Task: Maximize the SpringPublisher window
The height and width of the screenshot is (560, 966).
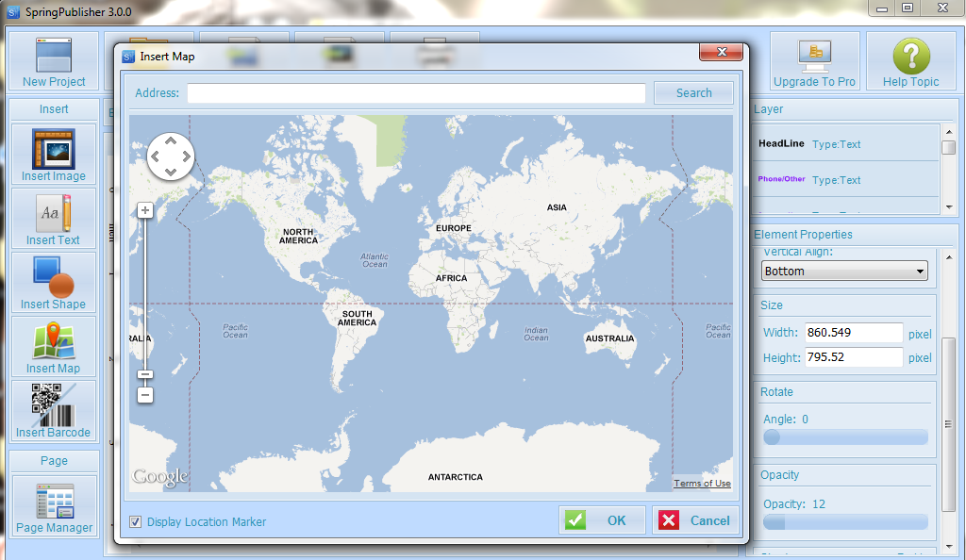Action: tap(908, 8)
